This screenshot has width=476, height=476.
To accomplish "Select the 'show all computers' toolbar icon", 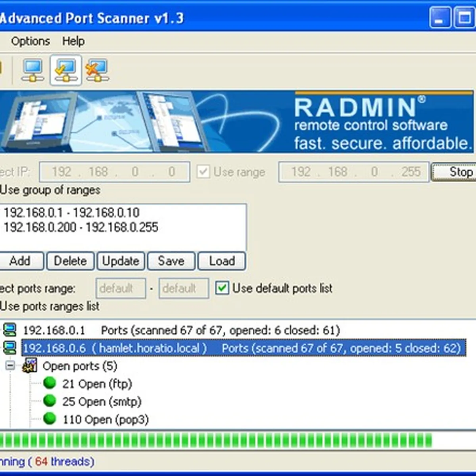I will click(33, 70).
